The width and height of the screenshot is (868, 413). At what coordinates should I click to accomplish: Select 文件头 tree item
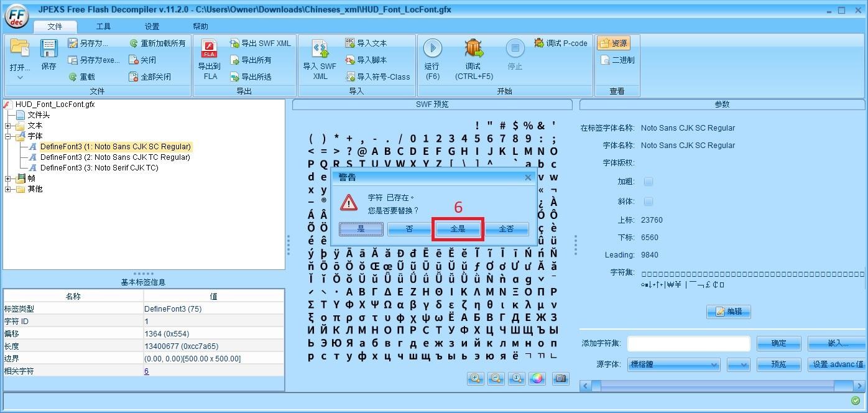(39, 115)
